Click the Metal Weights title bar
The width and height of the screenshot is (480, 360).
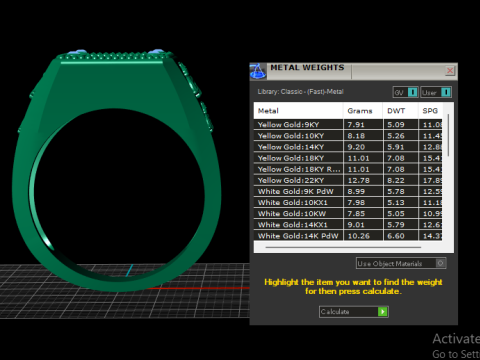(x=355, y=71)
